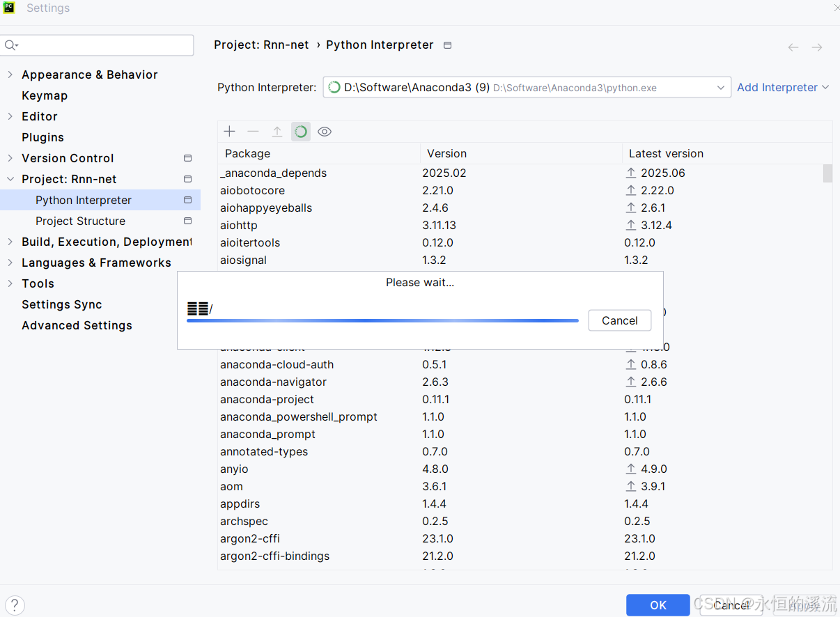This screenshot has width=840, height=617.
Task: Click the package list scrollbar thumb
Action: [x=827, y=173]
